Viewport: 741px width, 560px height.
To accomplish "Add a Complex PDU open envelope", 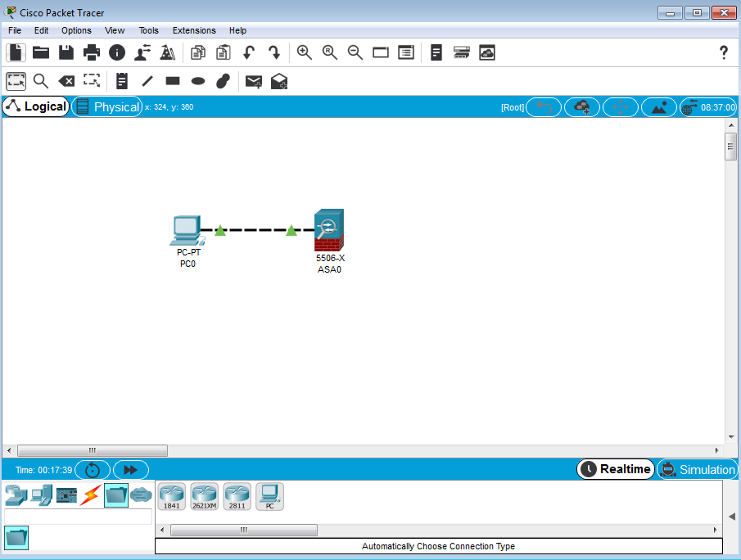I will point(279,81).
